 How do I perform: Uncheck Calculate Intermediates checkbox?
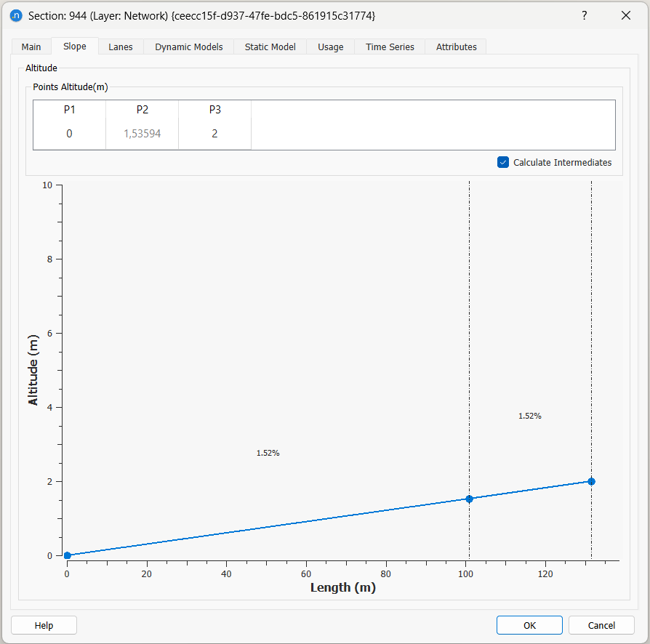(503, 162)
